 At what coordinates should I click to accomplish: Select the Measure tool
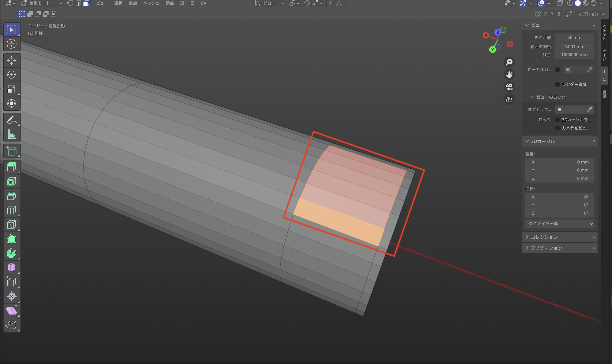12,134
